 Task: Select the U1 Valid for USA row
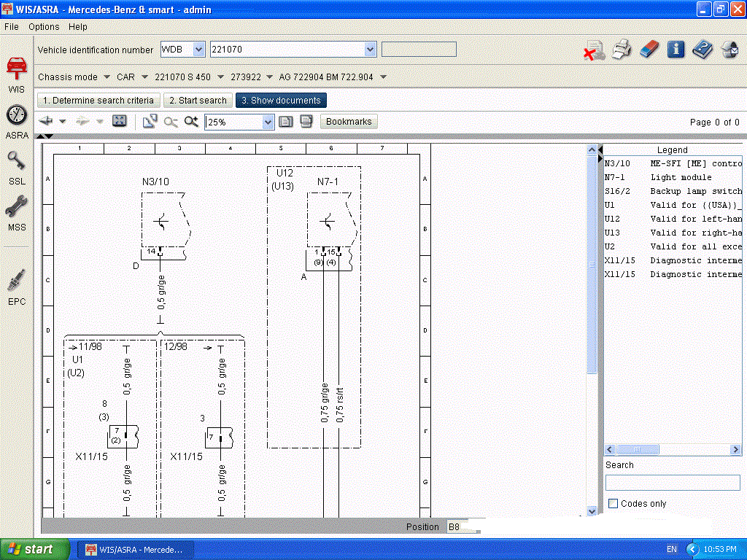tap(673, 205)
